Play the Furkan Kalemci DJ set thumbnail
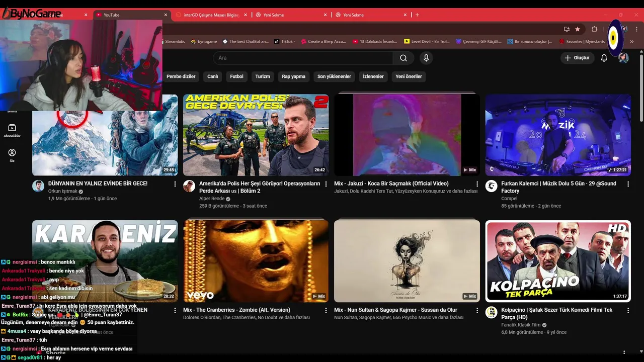This screenshot has width=644, height=362. pos(558,135)
